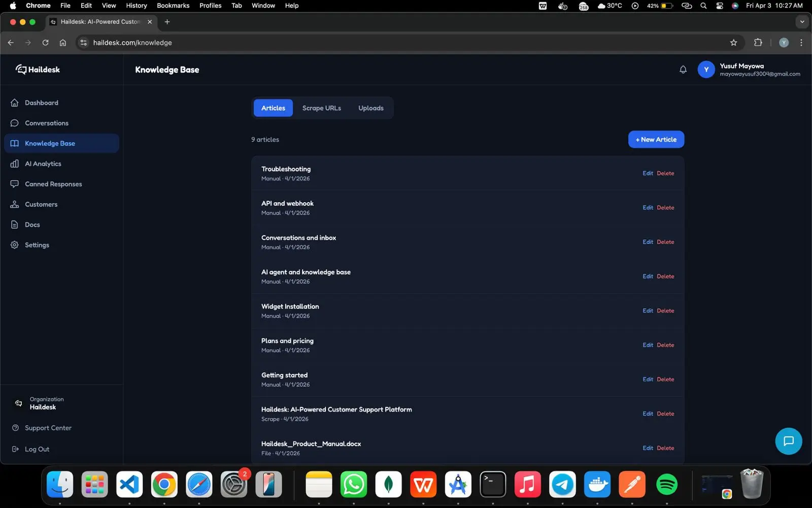
Task: Open Spotify from the Dock
Action: pyautogui.click(x=667, y=484)
